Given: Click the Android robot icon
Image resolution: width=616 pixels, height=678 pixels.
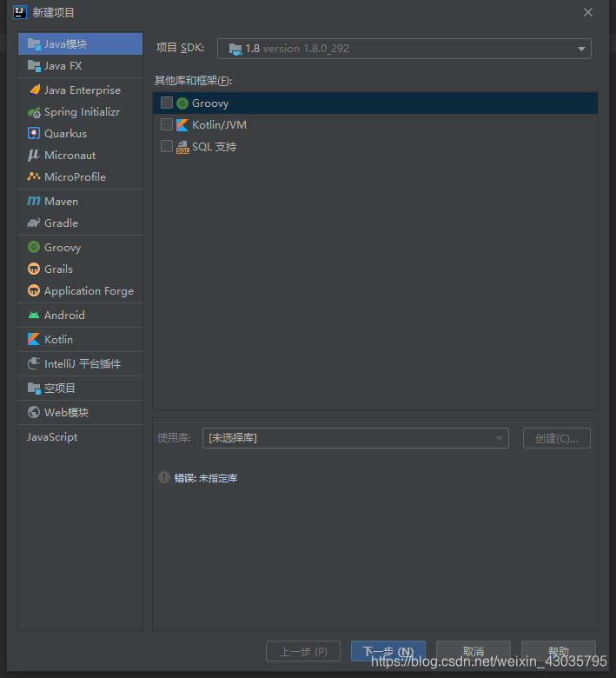Looking at the screenshot, I should (x=34, y=316).
